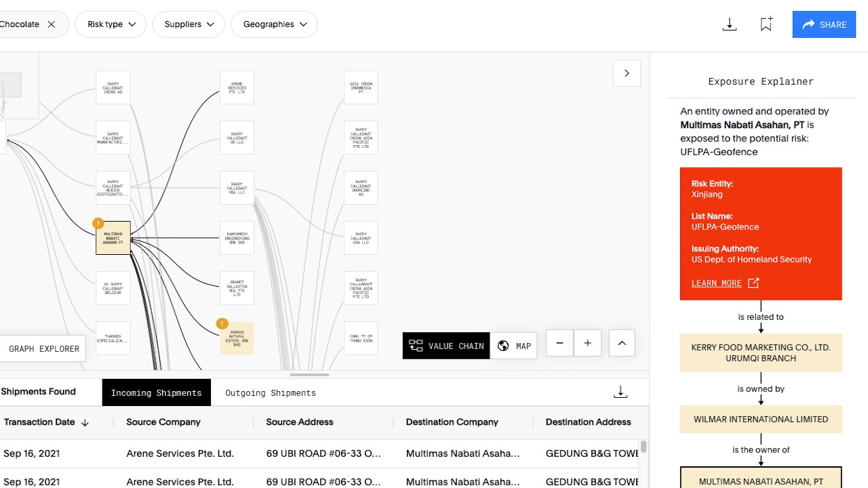
Task: Remove the Chocolate filter chip
Action: pyautogui.click(x=51, y=24)
